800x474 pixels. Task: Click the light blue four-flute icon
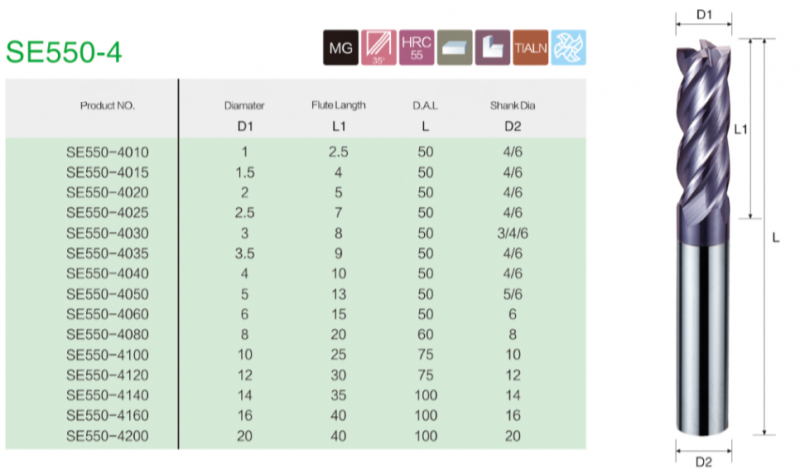coord(568,47)
